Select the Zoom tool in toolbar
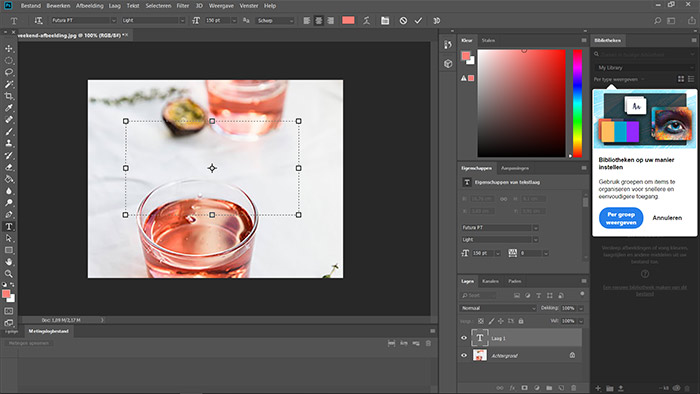The height and width of the screenshot is (394, 700). 9,274
